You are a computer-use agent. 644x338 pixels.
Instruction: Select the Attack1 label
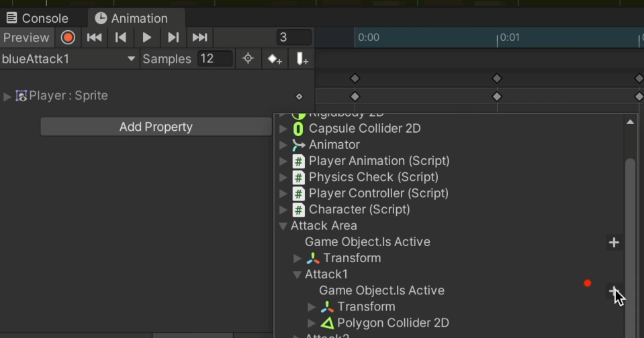coord(326,274)
